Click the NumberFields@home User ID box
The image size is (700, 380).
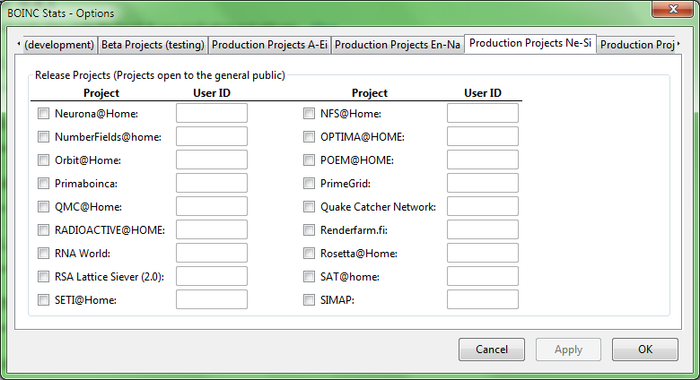212,136
